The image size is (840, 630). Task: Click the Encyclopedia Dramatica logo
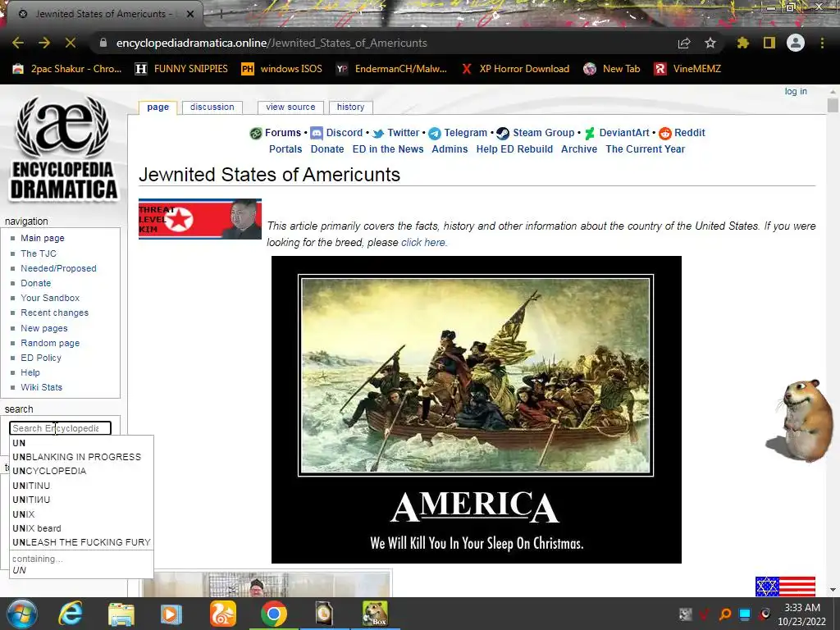click(63, 148)
